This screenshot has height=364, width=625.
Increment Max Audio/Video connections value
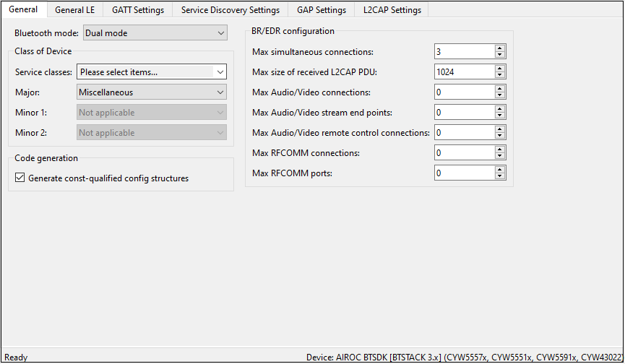click(x=500, y=89)
